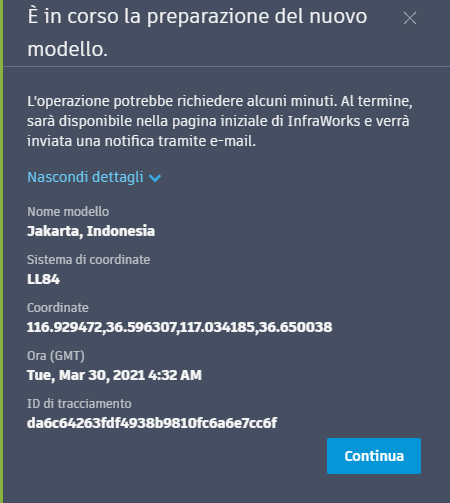Click the Nascondi dettagli link
Screen dimensions: 450x503
85,177
